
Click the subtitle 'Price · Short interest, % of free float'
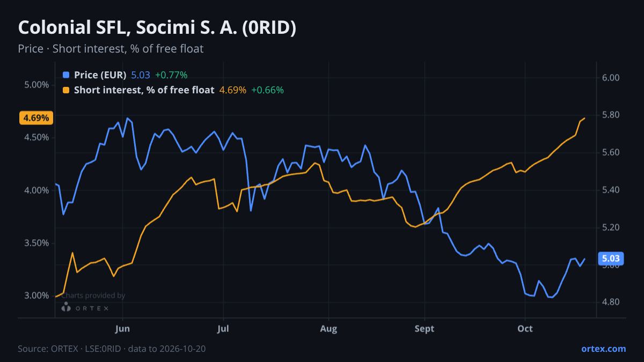pyautogui.click(x=111, y=49)
